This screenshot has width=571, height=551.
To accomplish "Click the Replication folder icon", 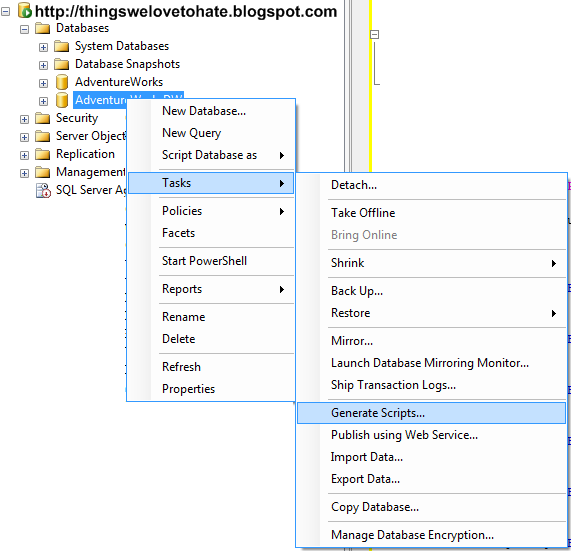I will [x=43, y=154].
